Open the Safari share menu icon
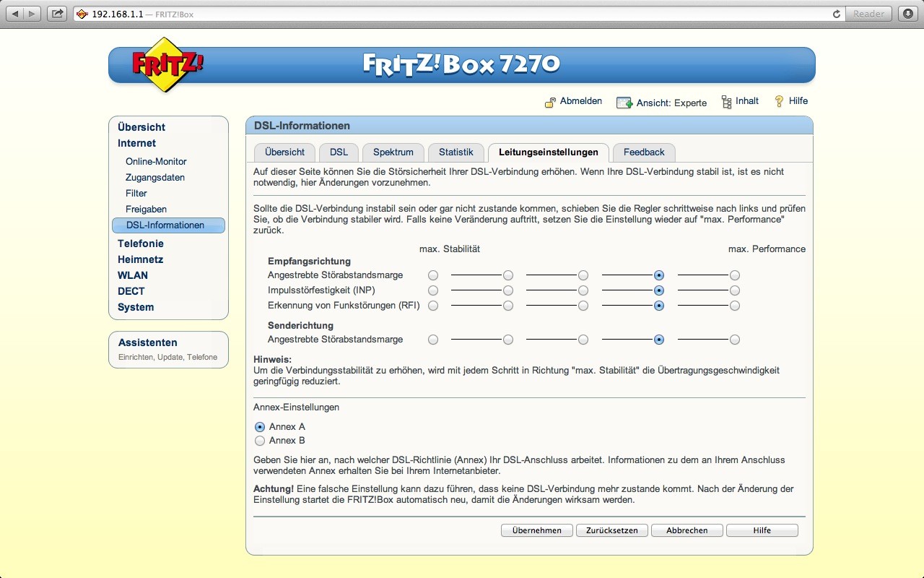Screen dimensions: 924x578 (58, 14)
